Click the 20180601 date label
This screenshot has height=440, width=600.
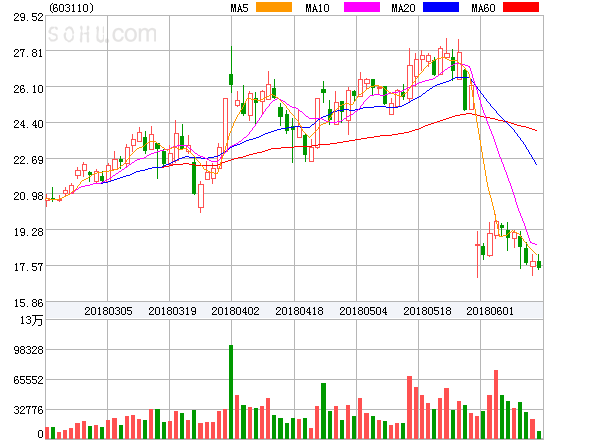pyautogui.click(x=490, y=311)
